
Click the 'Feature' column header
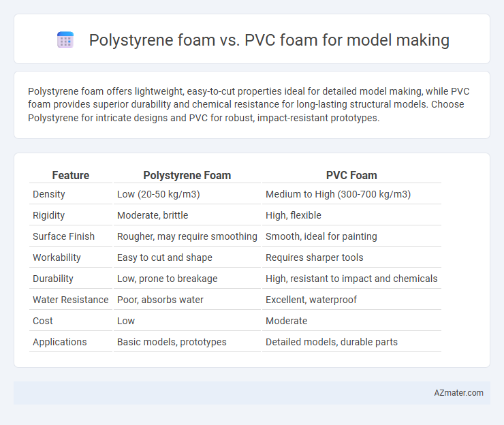[x=71, y=175]
